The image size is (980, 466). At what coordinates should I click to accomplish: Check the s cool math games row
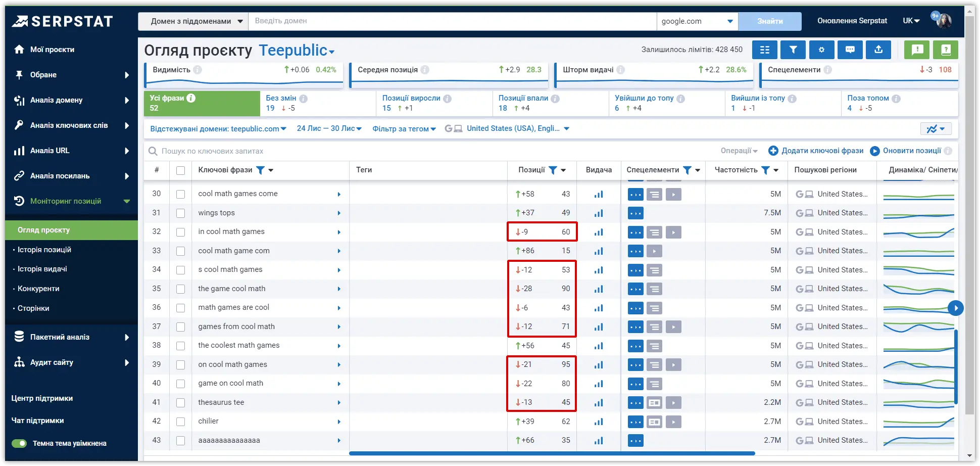point(180,270)
